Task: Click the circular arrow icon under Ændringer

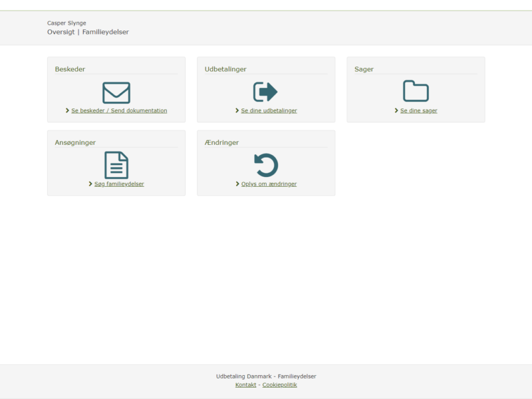Action: click(266, 165)
